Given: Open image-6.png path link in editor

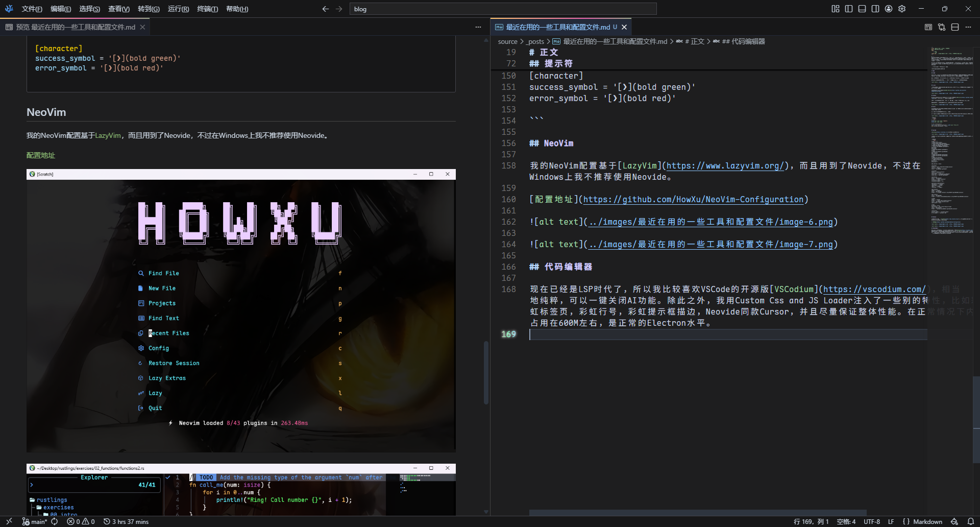Looking at the screenshot, I should (710, 222).
